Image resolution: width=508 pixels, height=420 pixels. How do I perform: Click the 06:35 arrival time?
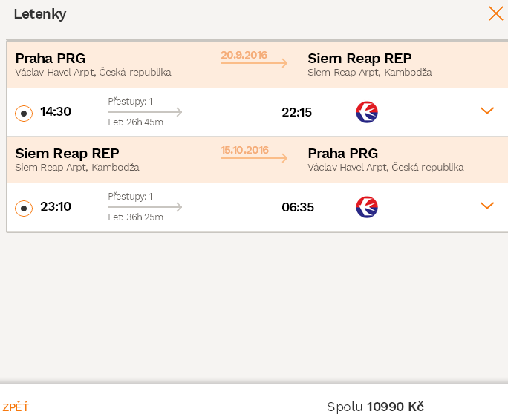[298, 207]
